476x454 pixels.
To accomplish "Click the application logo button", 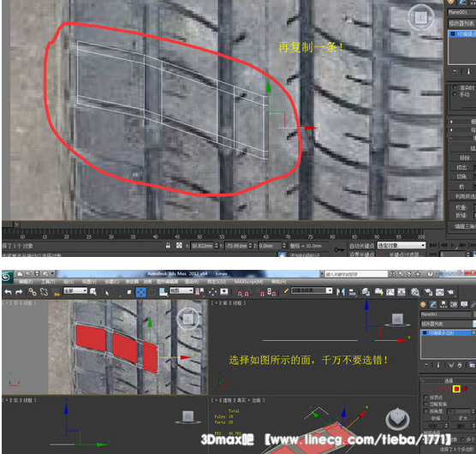I will click(x=7, y=277).
